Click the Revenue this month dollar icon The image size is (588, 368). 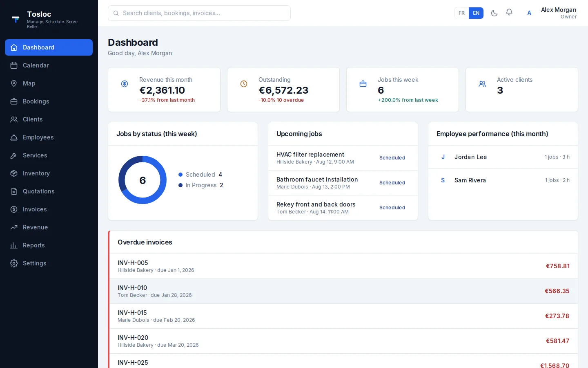point(125,84)
